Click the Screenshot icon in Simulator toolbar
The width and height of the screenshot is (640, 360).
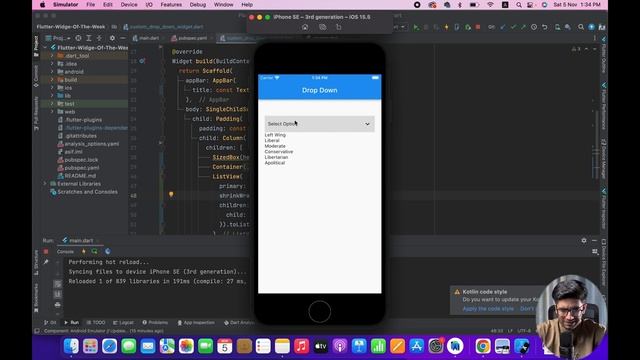[x=322, y=27]
